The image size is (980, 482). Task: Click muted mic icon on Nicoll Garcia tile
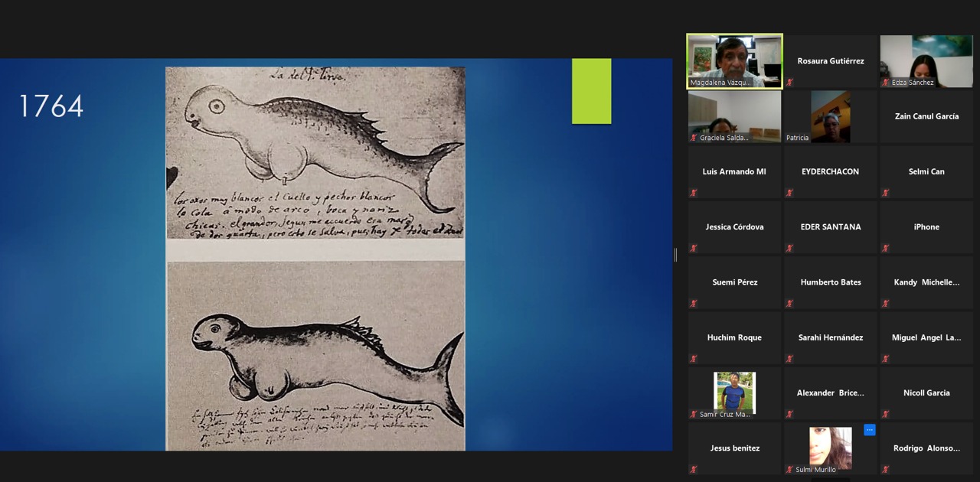885,414
